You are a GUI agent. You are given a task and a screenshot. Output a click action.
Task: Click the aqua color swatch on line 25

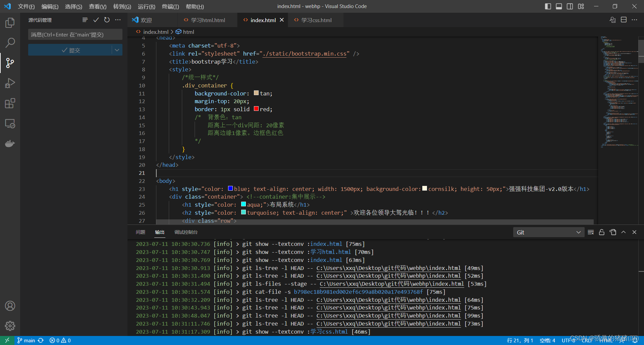pyautogui.click(x=244, y=204)
